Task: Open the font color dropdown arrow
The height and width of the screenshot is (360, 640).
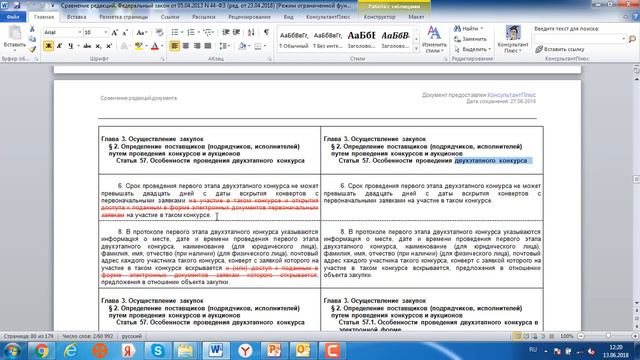Action: [x=162, y=46]
